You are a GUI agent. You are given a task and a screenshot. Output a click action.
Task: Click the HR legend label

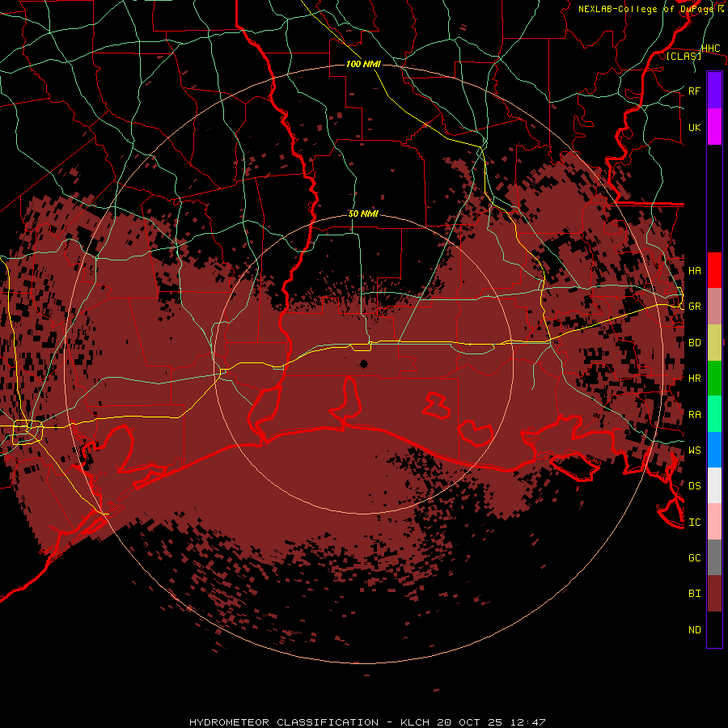point(695,379)
